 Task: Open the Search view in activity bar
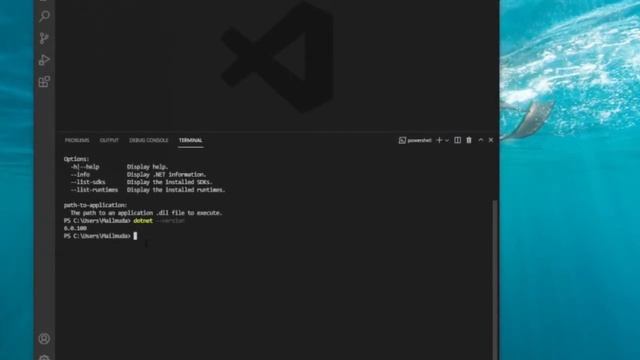click(44, 16)
